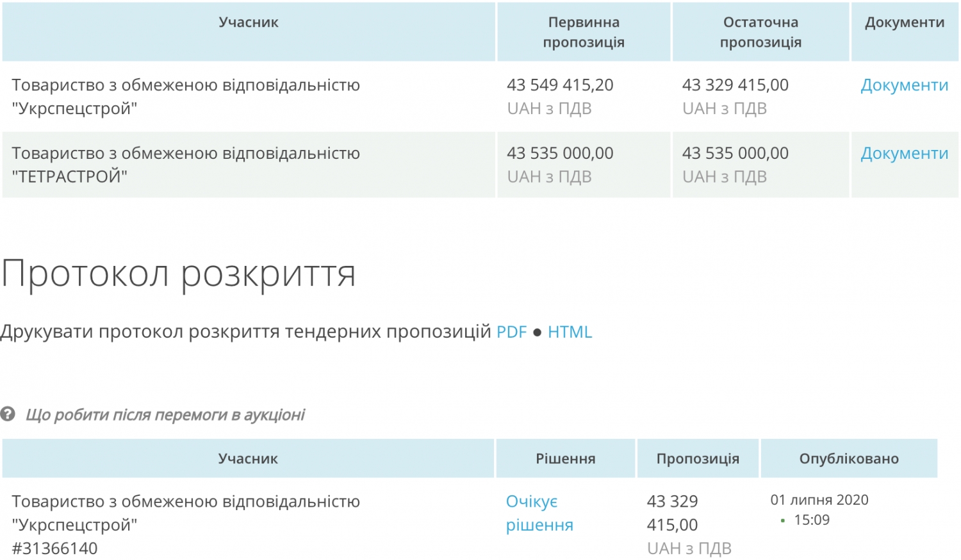This screenshot has width=961, height=560.
Task: Click the "Первинна пропозиція" column header
Action: 584,32
